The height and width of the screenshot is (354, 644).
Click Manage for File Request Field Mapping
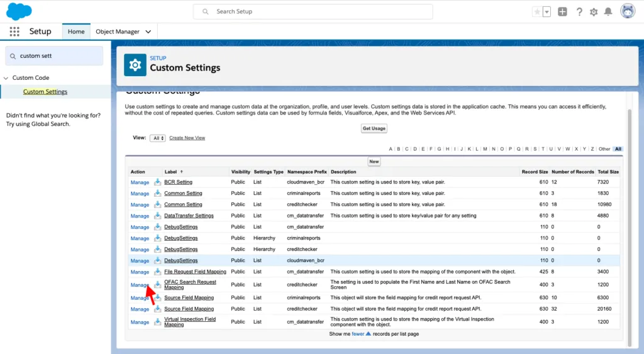point(140,272)
